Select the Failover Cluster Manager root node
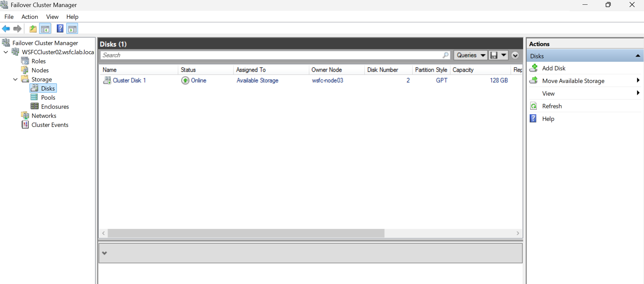Viewport: 644px width, 284px height. click(45, 43)
